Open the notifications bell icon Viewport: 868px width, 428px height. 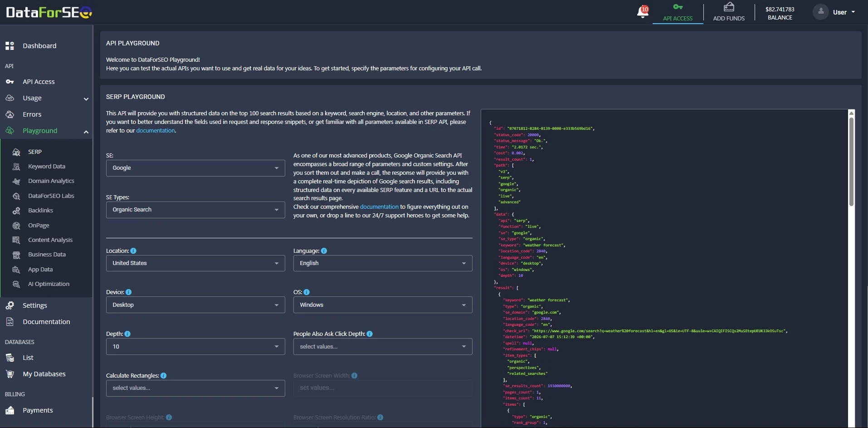point(643,11)
